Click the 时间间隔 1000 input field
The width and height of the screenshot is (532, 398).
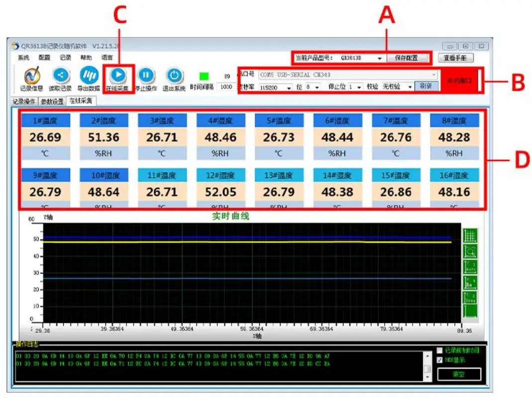[226, 87]
